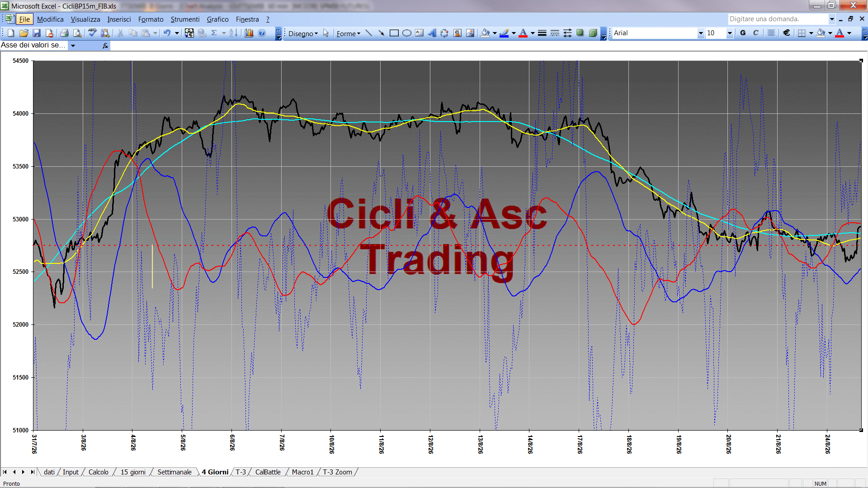Click the Sort ascending icon
Screen dimensions: 868x488
click(233, 33)
